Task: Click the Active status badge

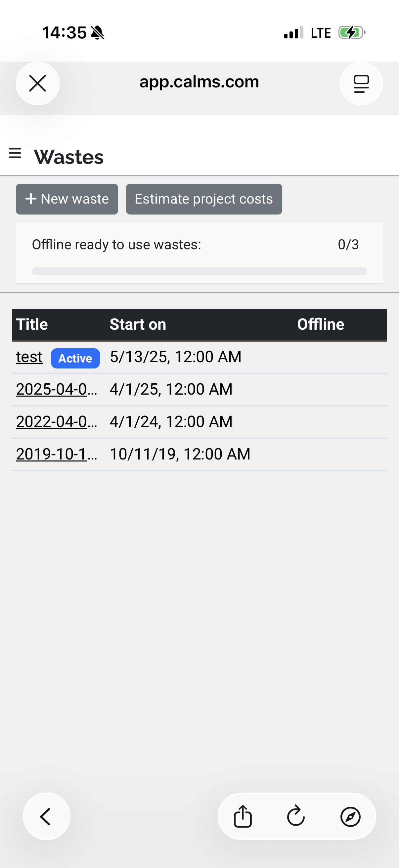Action: point(75,358)
